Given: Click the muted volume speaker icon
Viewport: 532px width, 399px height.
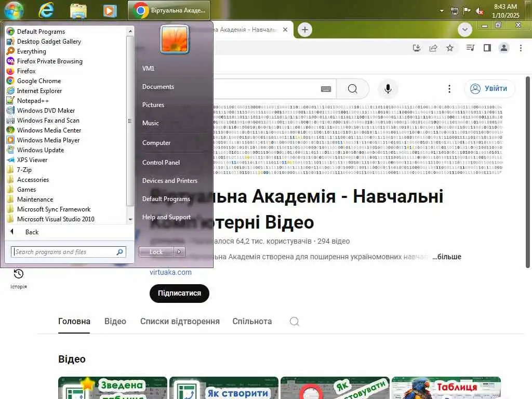Looking at the screenshot, I should [x=479, y=11].
